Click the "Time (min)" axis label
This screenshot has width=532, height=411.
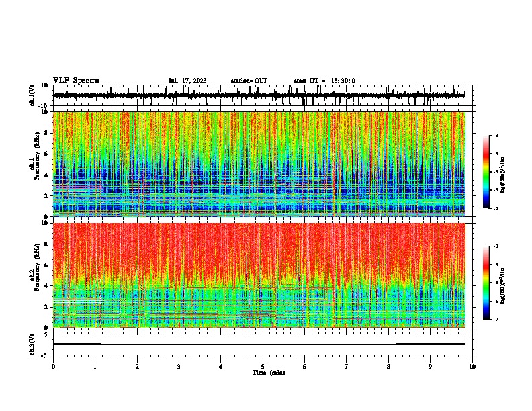269,373
